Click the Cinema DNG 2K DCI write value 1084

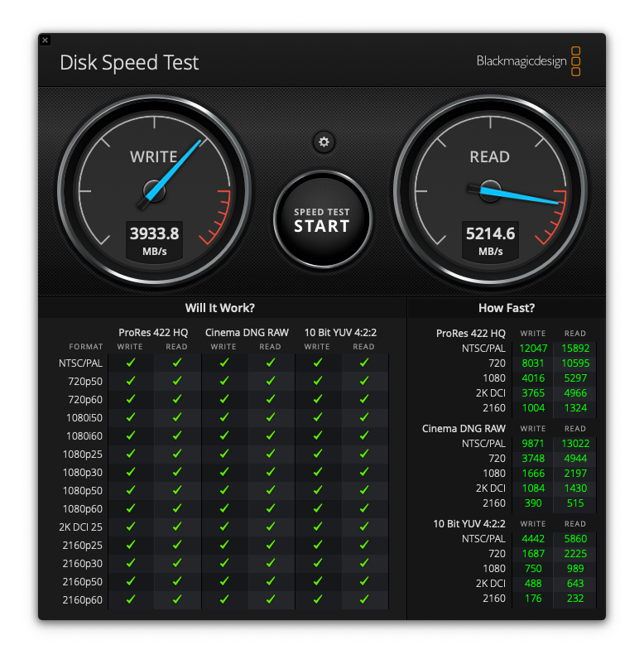533,488
